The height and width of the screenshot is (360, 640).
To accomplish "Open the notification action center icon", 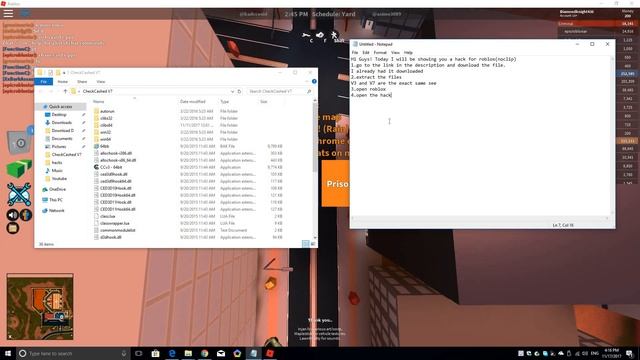I will point(629,353).
